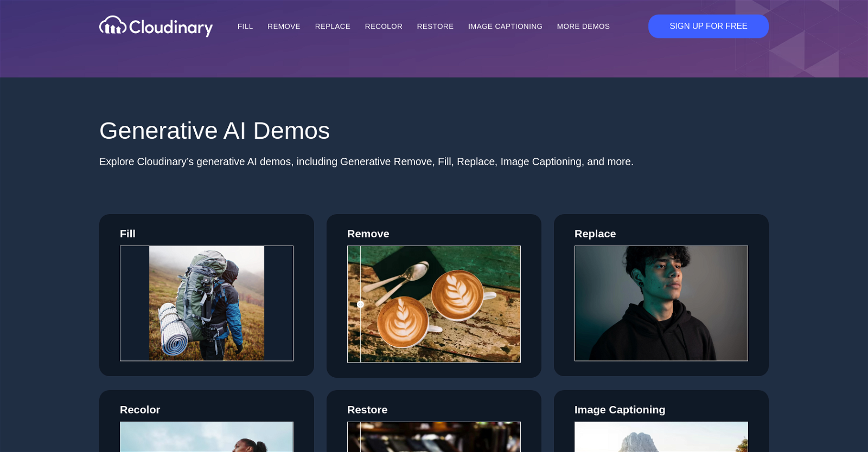Open the Recolor navigation link

click(384, 27)
